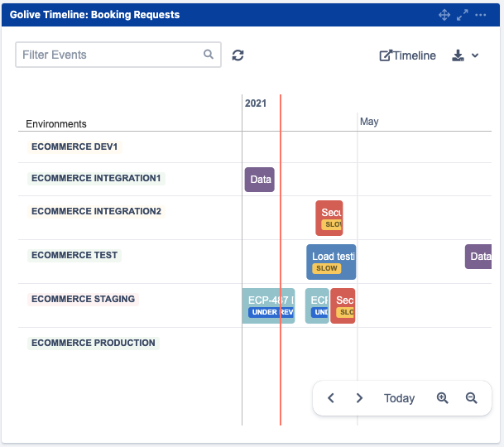Open the purple Data event in Integration1 row
Viewport: 504px width, 447px height.
click(x=260, y=180)
